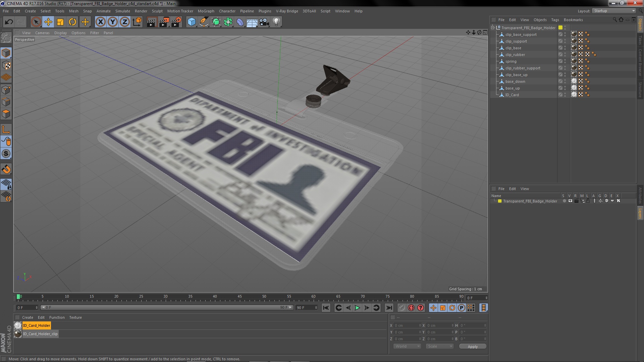Click the yellow layer color of Transparent_FBI_Badge_Holder
The width and height of the screenshot is (644, 362).
(560, 27)
